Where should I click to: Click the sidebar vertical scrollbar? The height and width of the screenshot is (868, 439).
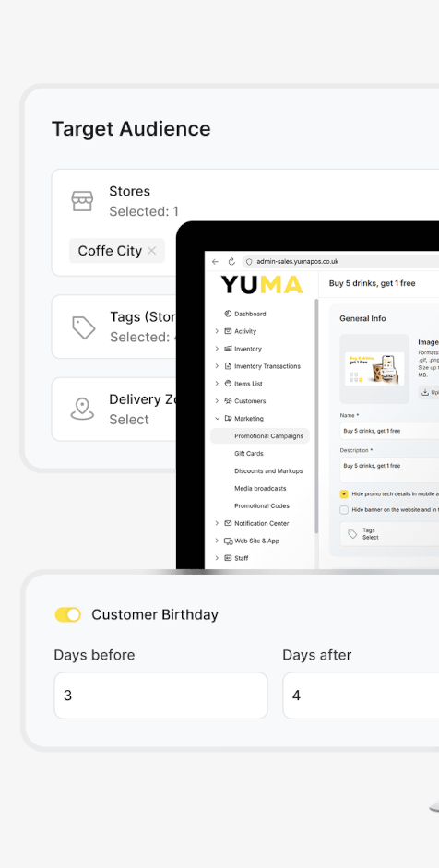316,416
